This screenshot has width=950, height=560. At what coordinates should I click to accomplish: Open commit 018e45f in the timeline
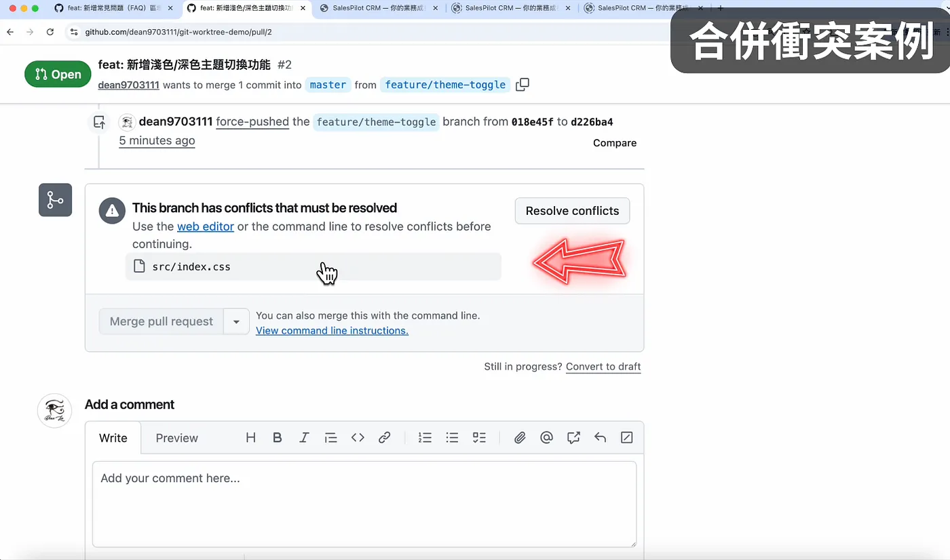click(x=533, y=122)
